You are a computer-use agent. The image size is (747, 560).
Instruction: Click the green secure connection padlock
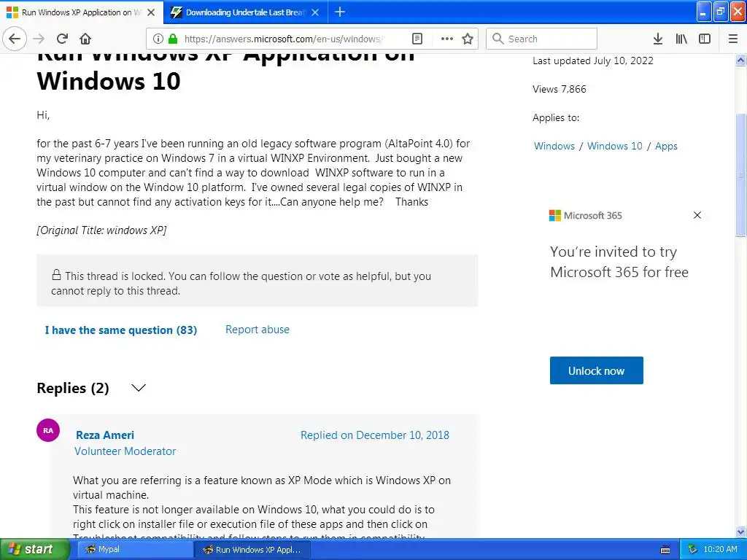coord(173,39)
